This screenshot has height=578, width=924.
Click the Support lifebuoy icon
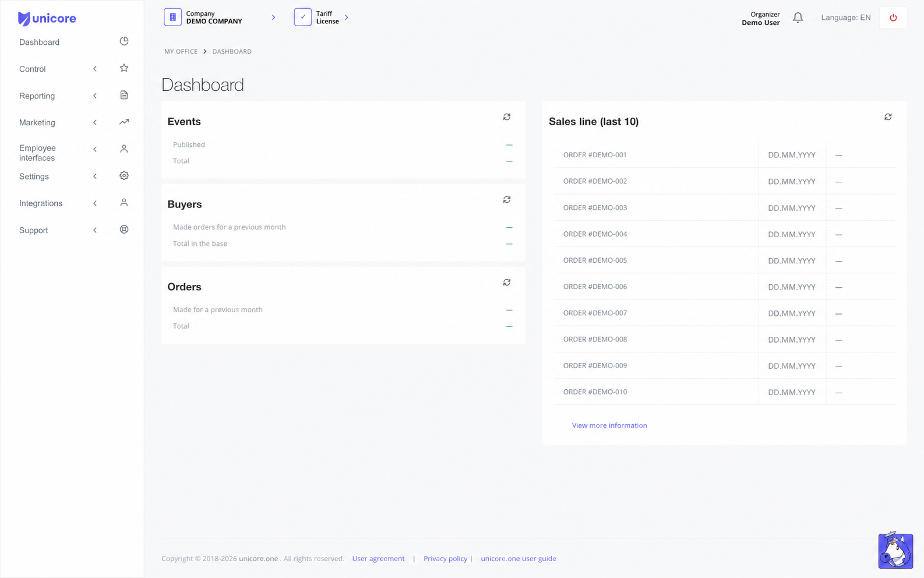(x=124, y=230)
